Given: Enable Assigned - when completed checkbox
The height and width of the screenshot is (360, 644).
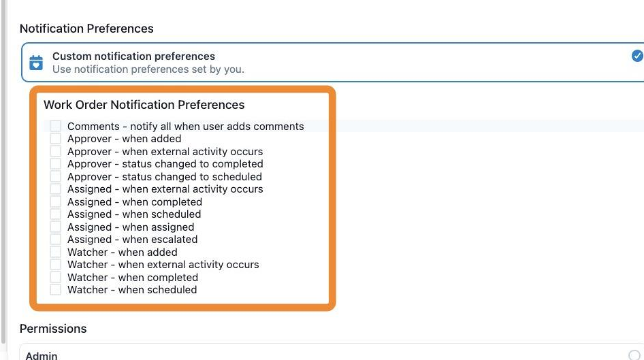Looking at the screenshot, I should click(x=55, y=201).
